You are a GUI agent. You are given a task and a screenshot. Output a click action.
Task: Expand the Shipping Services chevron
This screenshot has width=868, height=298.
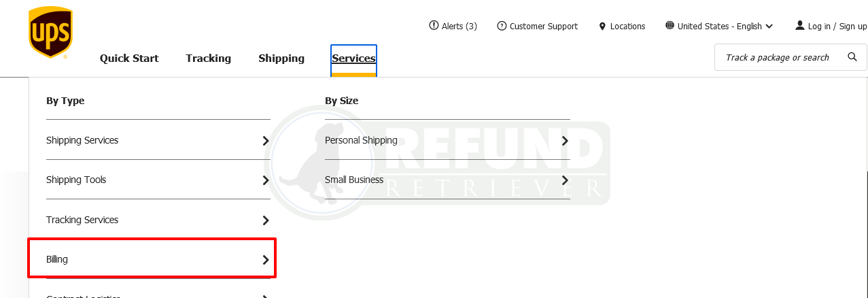(x=266, y=141)
